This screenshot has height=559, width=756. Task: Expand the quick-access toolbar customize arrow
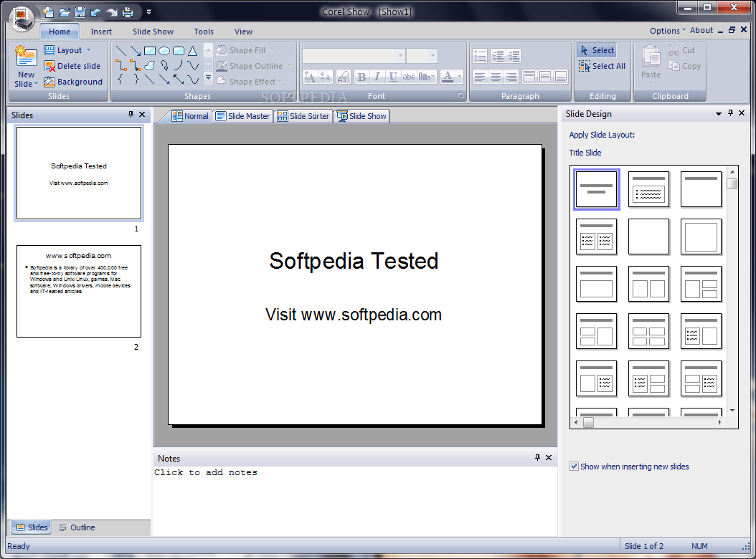click(148, 12)
